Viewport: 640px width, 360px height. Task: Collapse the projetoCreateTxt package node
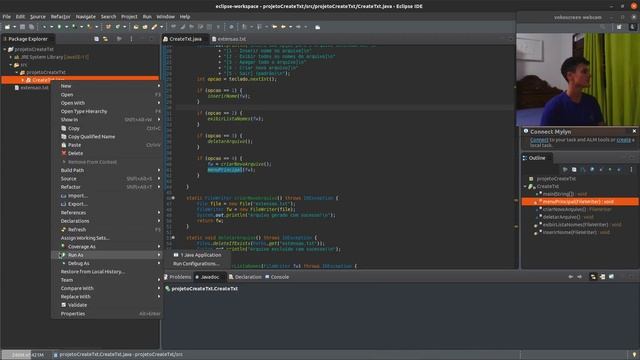tap(17, 72)
